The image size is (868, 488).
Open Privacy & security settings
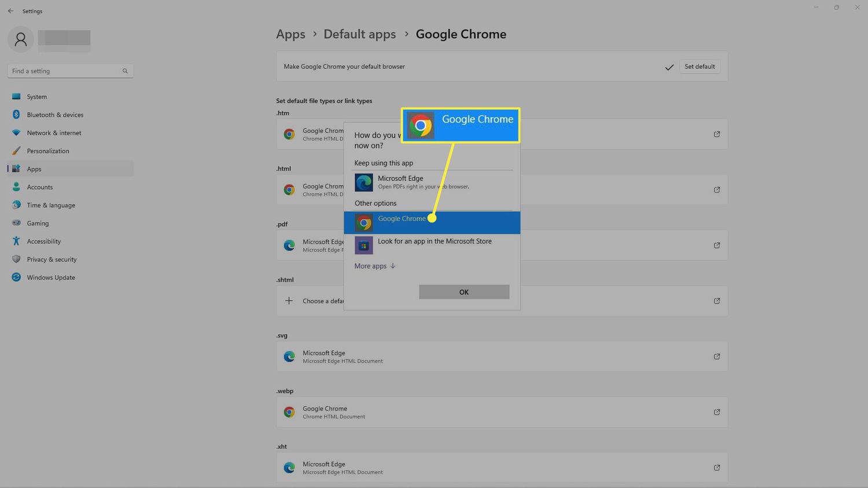(x=52, y=260)
